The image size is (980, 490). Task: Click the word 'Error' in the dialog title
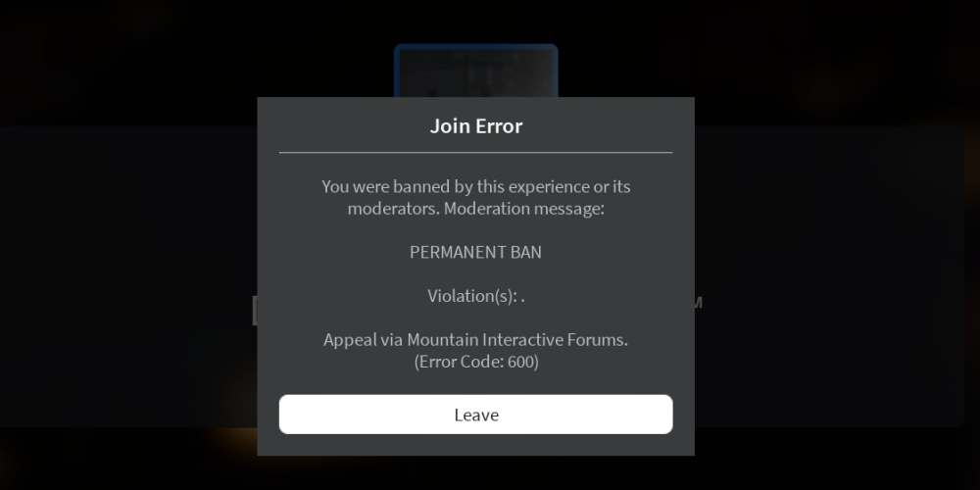pyautogui.click(x=498, y=126)
